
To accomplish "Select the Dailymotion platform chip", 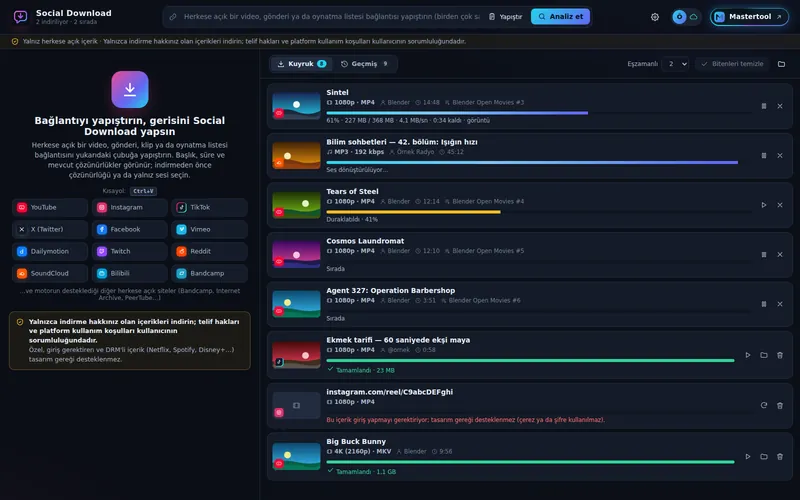I will point(50,252).
